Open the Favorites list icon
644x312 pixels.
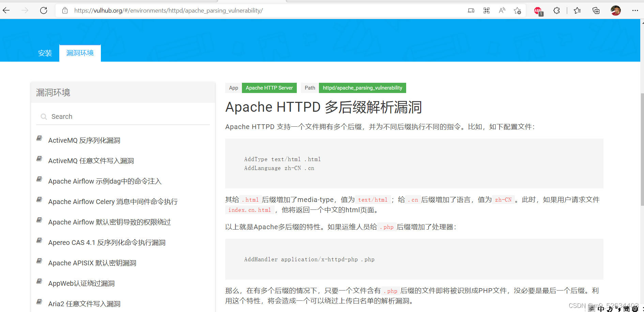click(x=577, y=11)
